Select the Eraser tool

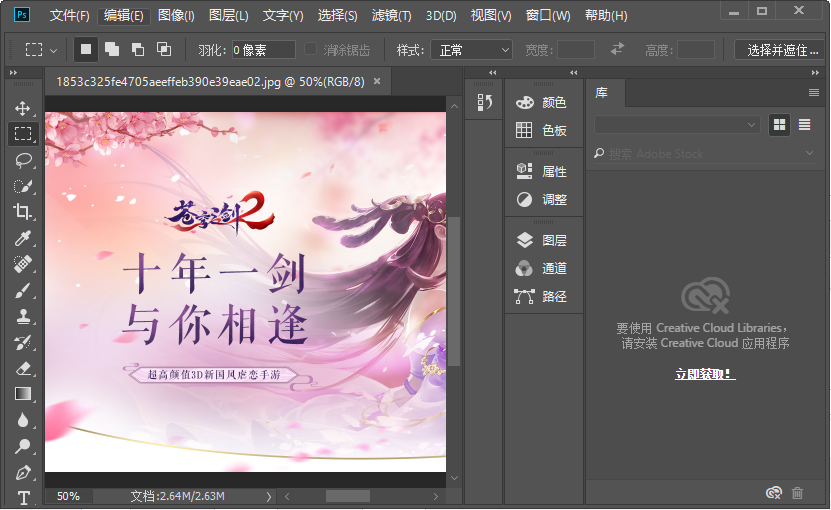pos(23,368)
